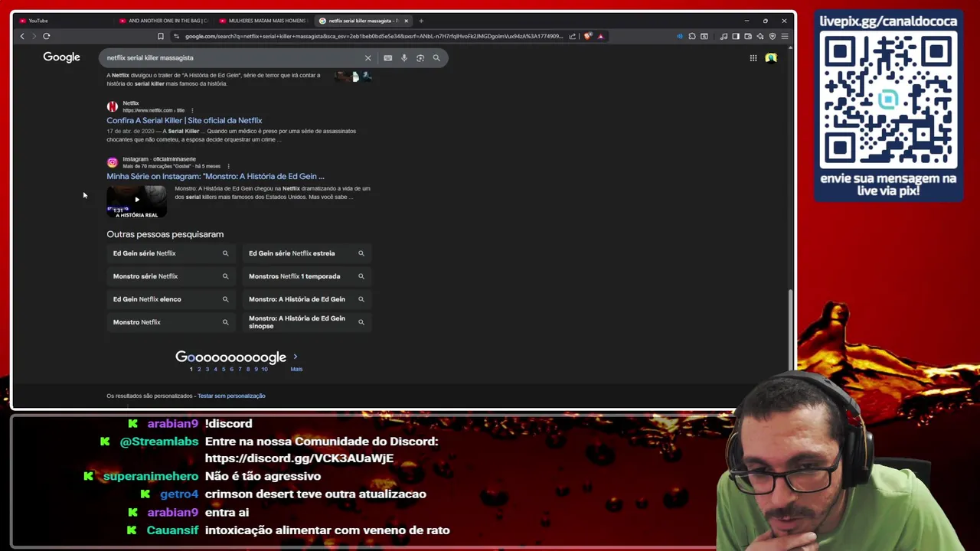Bookmark this page with the bookmark icon
The image size is (980, 551).
point(161,36)
